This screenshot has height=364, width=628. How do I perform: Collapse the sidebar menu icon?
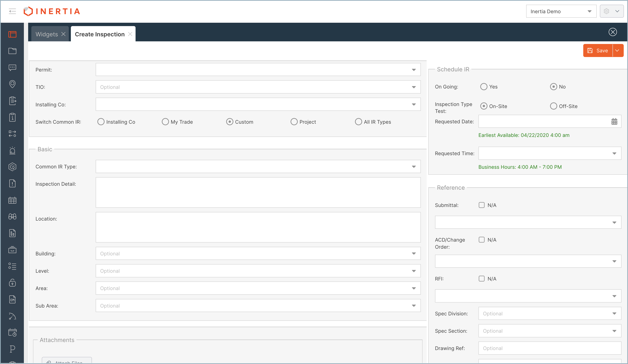(x=12, y=11)
